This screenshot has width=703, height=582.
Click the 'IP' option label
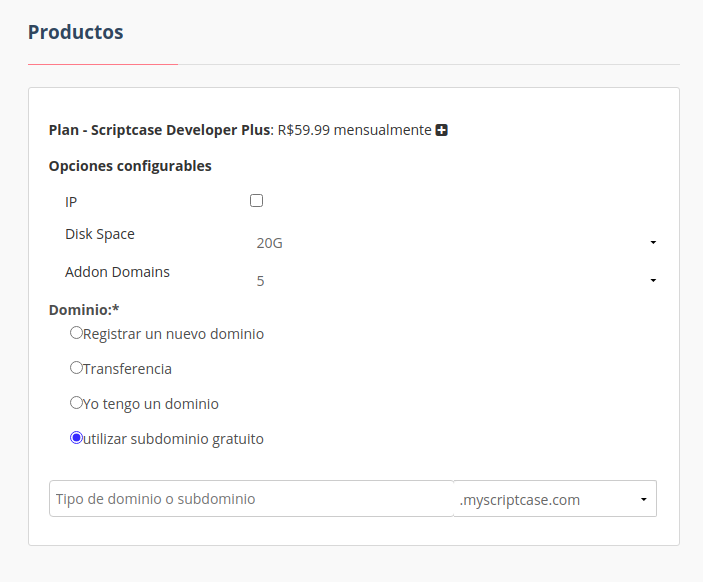[x=71, y=202]
